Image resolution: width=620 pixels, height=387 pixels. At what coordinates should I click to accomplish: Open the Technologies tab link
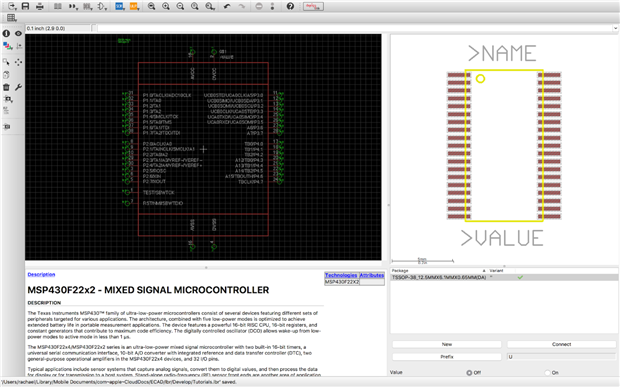pyautogui.click(x=341, y=275)
